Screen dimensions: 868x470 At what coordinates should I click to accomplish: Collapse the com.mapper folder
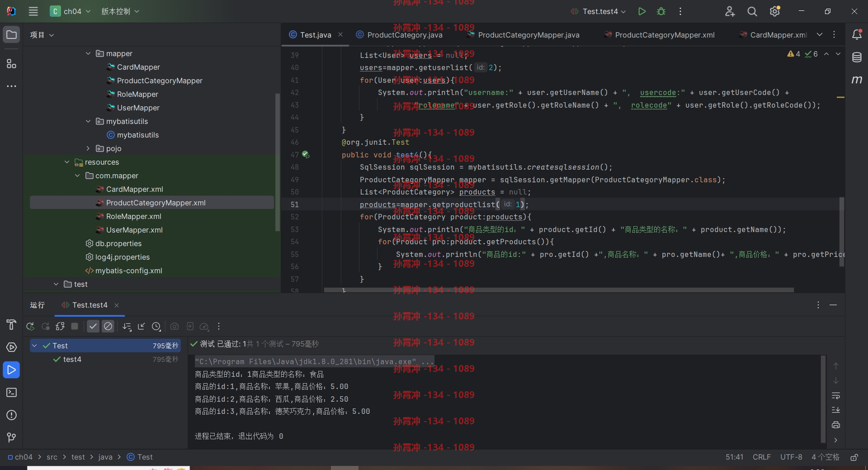coord(77,176)
